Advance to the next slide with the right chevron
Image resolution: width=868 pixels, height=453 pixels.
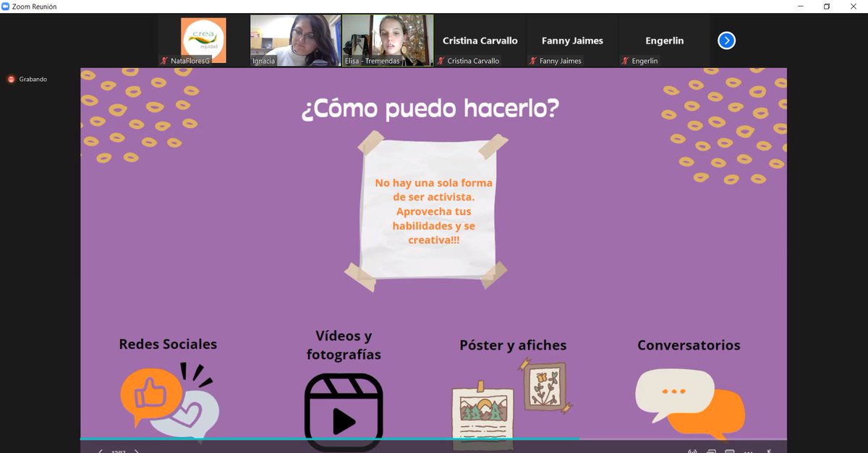tap(136, 450)
